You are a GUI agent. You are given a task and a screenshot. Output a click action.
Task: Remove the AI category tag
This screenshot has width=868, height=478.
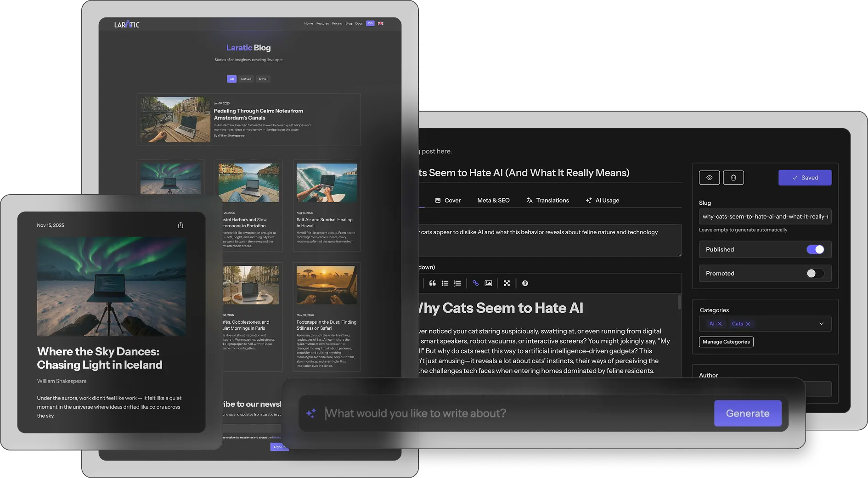(x=720, y=324)
